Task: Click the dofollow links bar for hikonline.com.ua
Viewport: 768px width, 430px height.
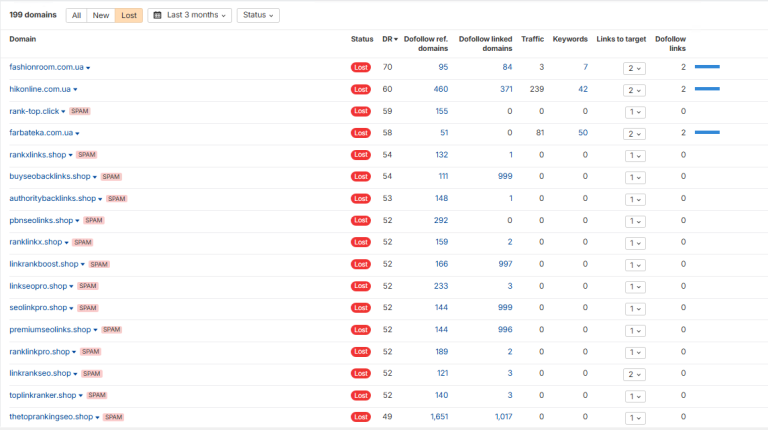Action: pos(707,89)
